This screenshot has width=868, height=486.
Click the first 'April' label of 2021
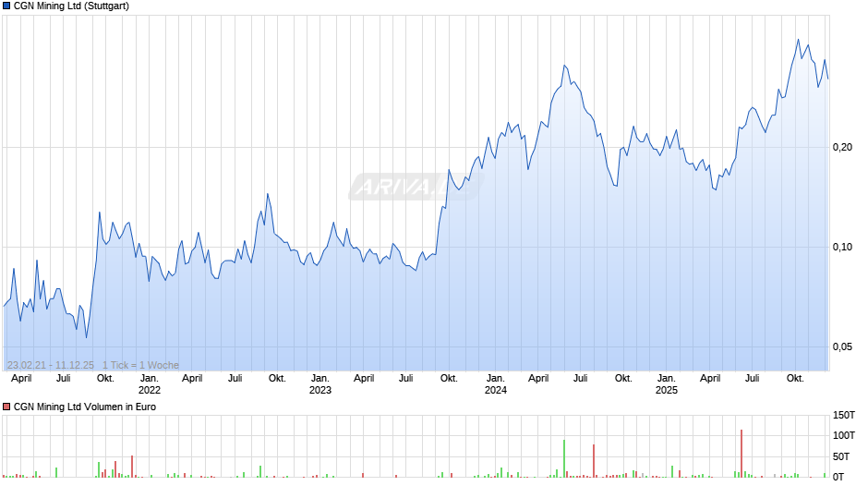coord(21,379)
